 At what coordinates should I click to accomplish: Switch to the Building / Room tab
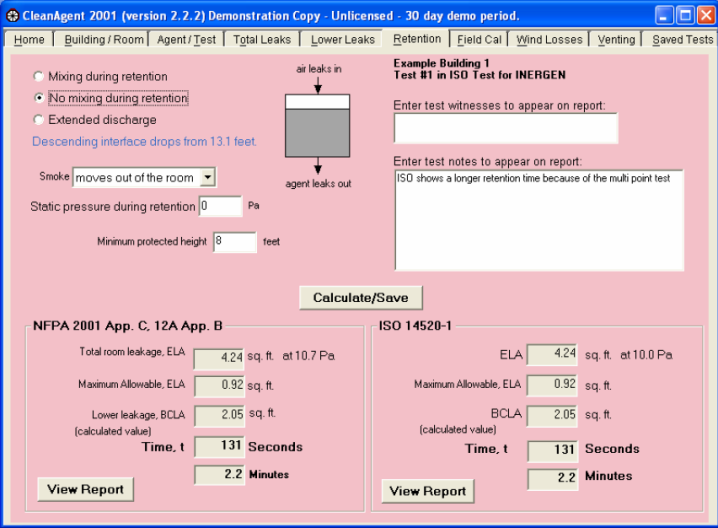(x=103, y=40)
